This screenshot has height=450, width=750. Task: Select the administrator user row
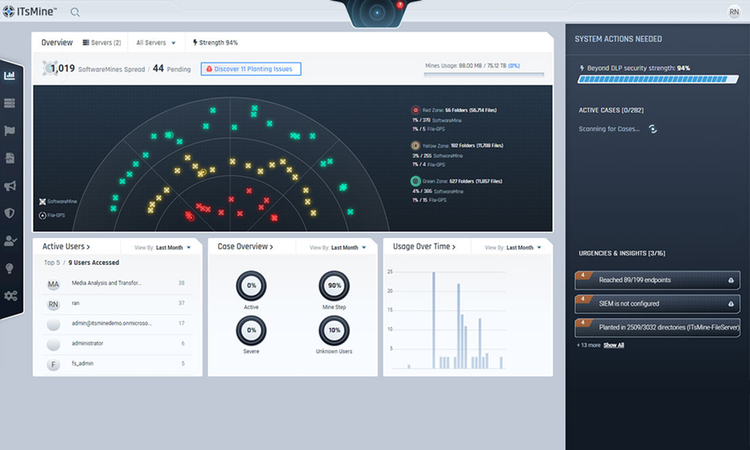coord(117,344)
